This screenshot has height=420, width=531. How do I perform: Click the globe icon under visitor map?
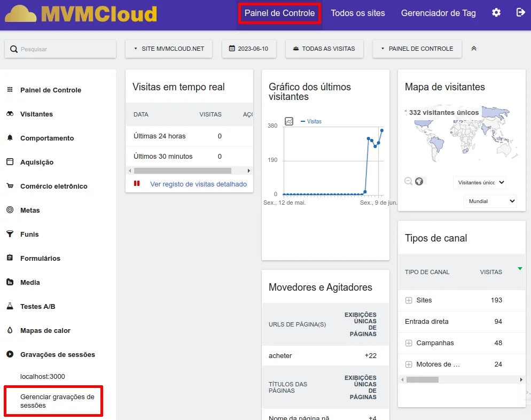419,181
